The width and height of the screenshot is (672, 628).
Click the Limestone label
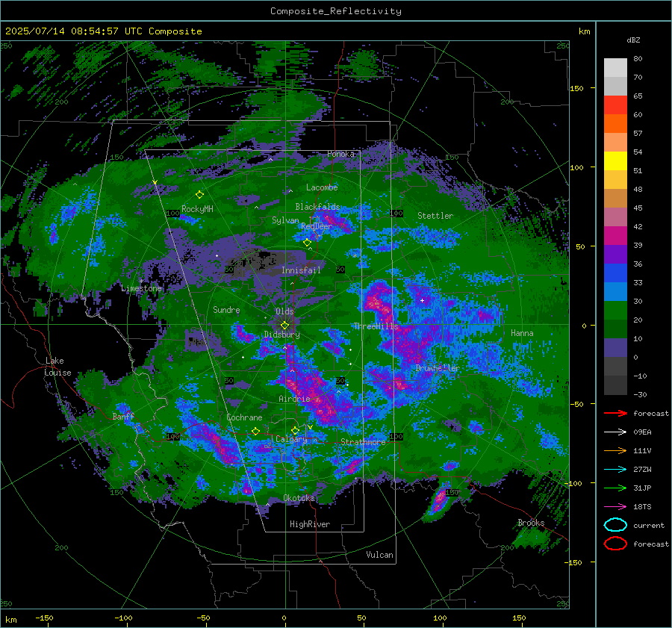141,288
